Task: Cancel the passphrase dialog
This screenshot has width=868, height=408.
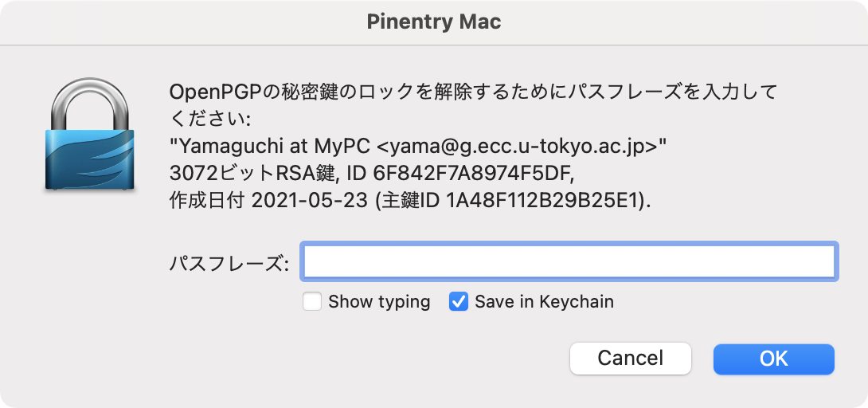Action: 631,358
